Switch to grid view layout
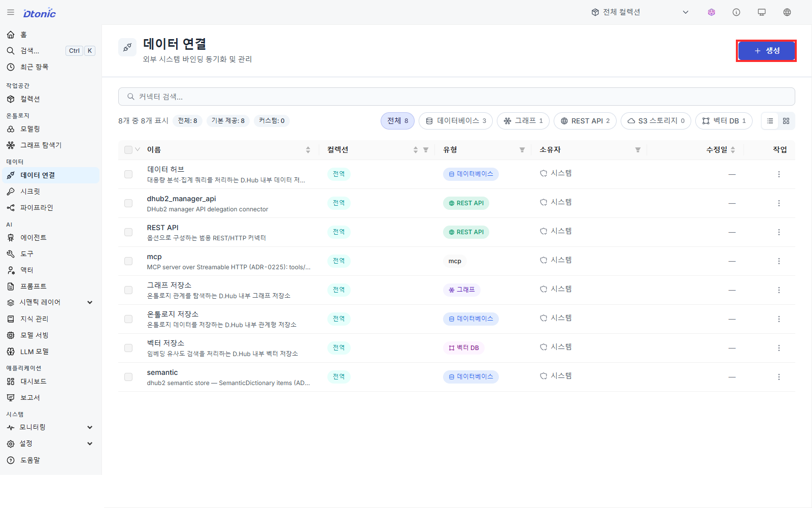 [786, 121]
